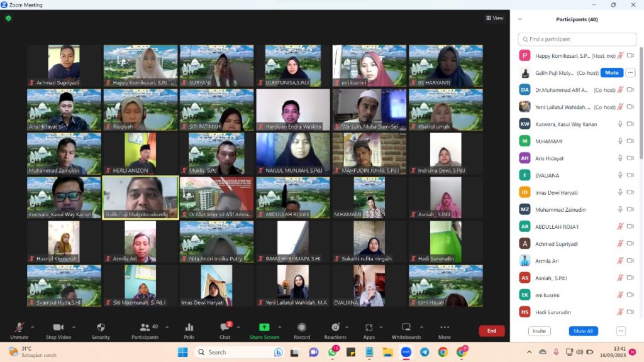This screenshot has width=644, height=362.
Task: Toggle the microphone for Kuswara_Kasui Way Kanan
Action: pos(620,124)
